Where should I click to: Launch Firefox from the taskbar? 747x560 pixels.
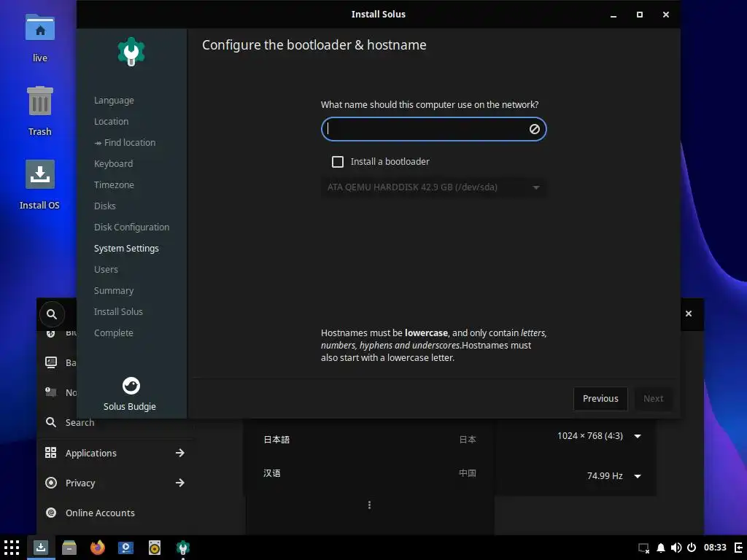click(x=98, y=548)
